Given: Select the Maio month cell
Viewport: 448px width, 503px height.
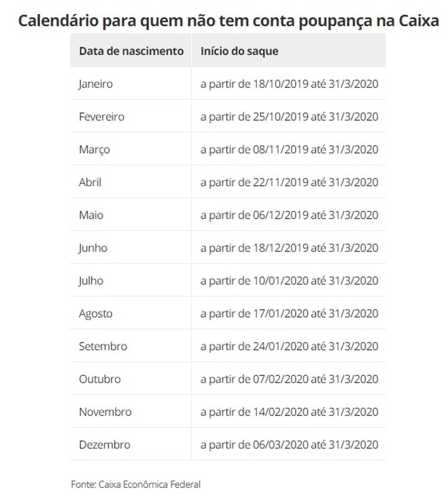Looking at the screenshot, I should pyautogui.click(x=91, y=215).
